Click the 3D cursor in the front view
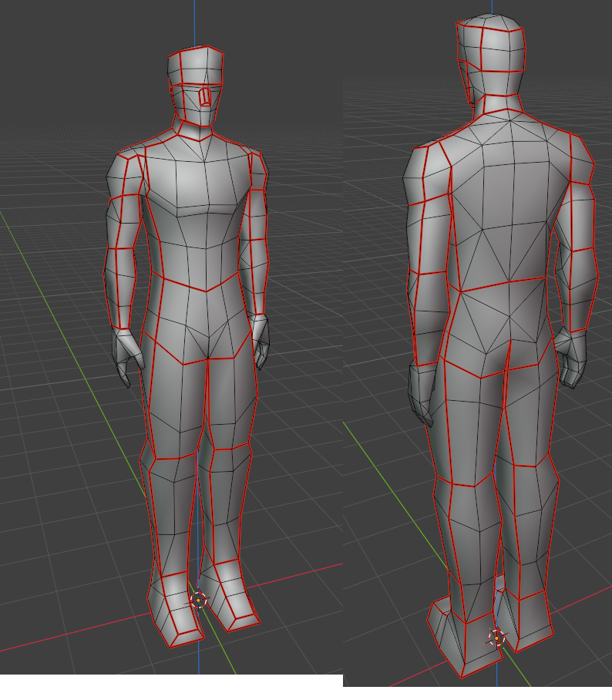 click(x=198, y=600)
